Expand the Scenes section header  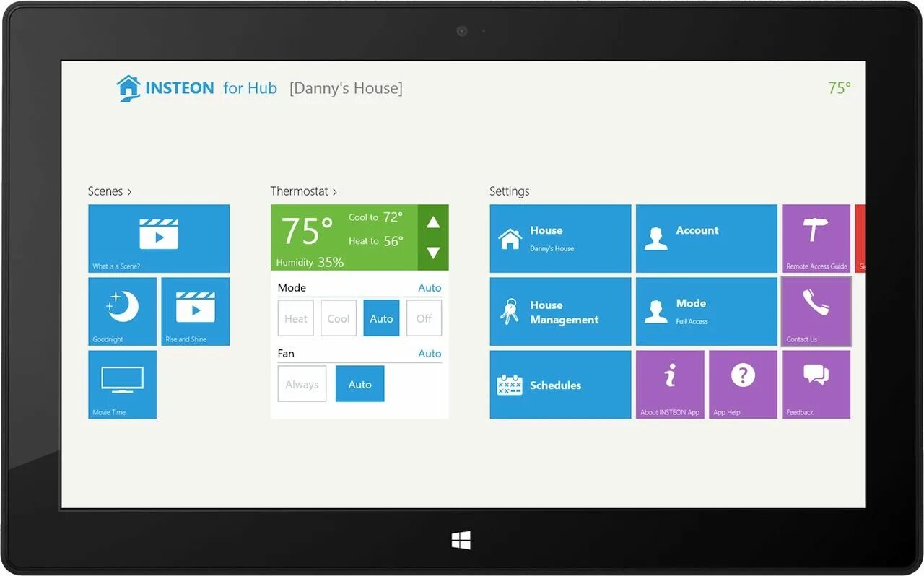point(110,191)
